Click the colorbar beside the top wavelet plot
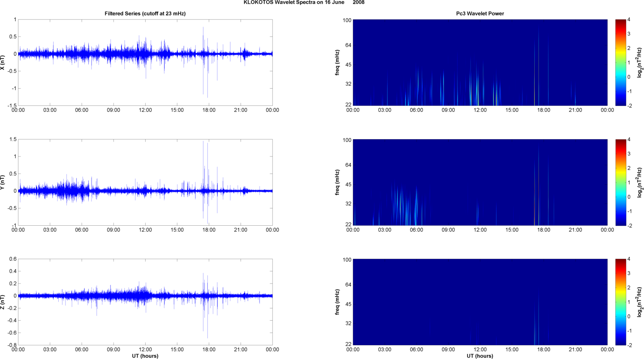 [x=620, y=62]
